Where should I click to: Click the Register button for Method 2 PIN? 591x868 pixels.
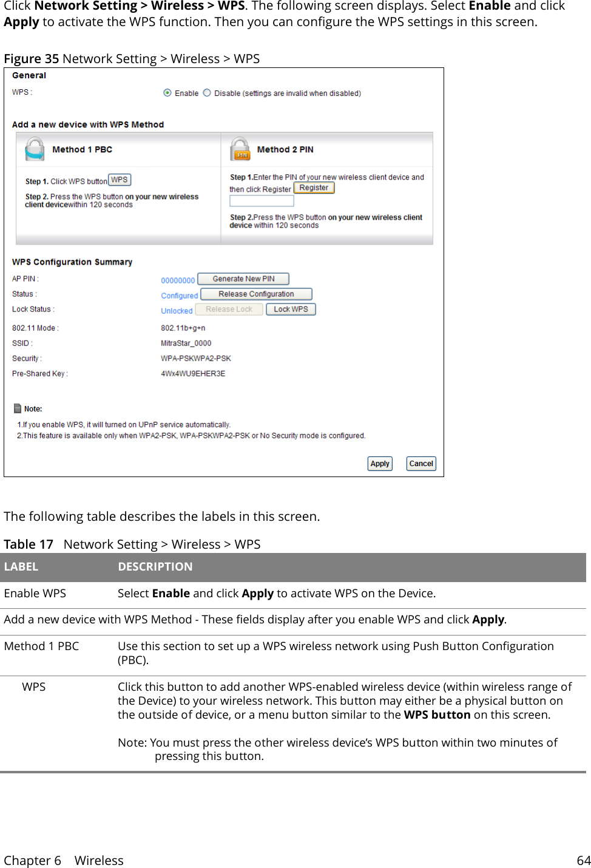point(314,187)
